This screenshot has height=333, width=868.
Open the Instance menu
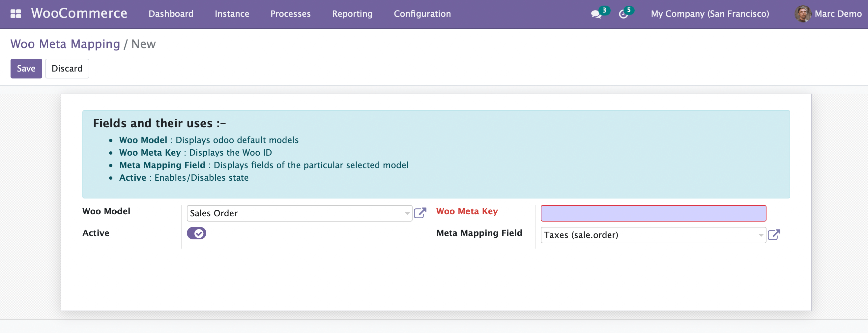232,14
